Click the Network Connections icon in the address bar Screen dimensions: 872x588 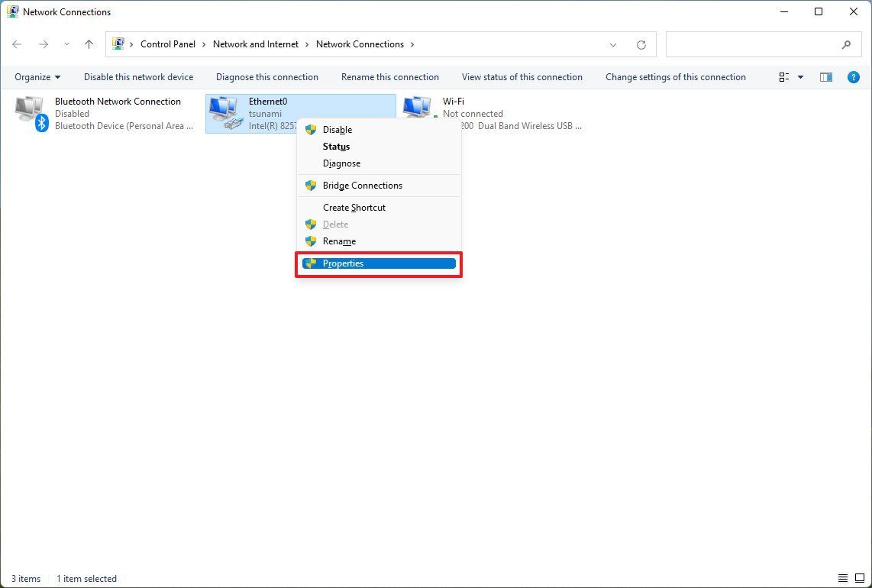pyautogui.click(x=120, y=44)
